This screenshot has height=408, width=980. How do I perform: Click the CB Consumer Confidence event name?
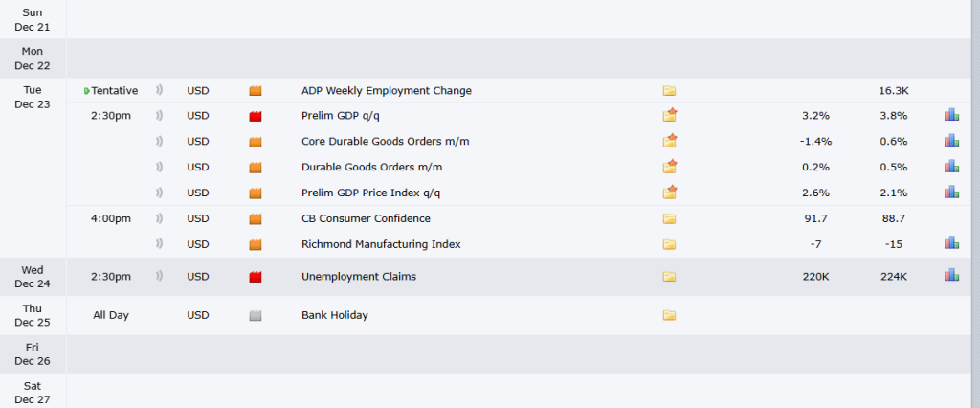pyautogui.click(x=366, y=218)
